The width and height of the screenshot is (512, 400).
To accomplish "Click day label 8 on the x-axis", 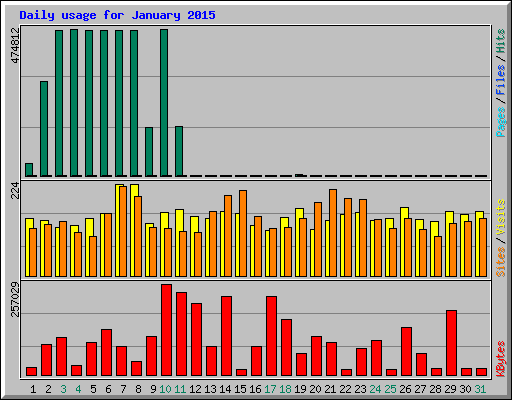I will (138, 389).
